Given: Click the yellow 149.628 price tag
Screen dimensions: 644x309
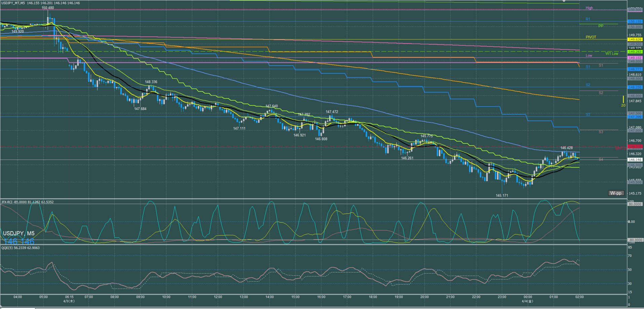Looking at the screenshot, I should pyautogui.click(x=635, y=40).
